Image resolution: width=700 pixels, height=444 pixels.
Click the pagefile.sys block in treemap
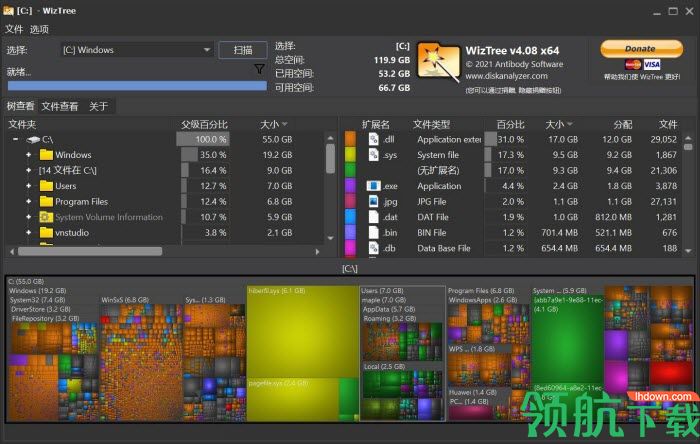coord(292,400)
